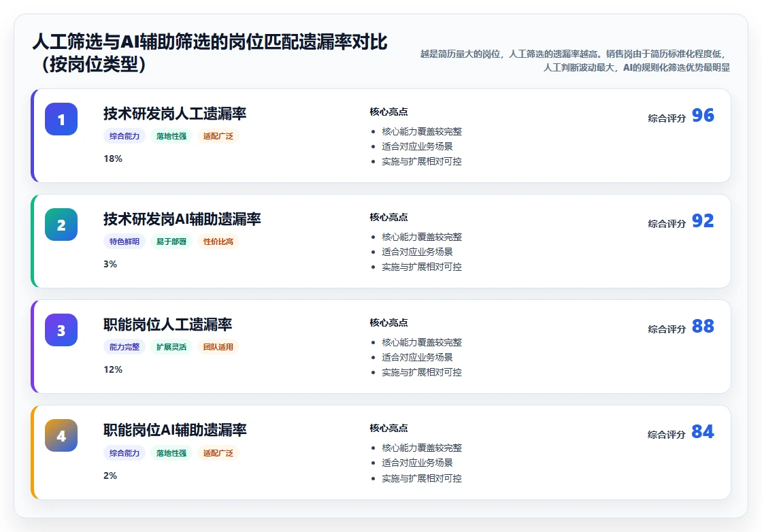Image resolution: width=762 pixels, height=532 pixels.
Task: Click the 12% value
Action: point(113,369)
